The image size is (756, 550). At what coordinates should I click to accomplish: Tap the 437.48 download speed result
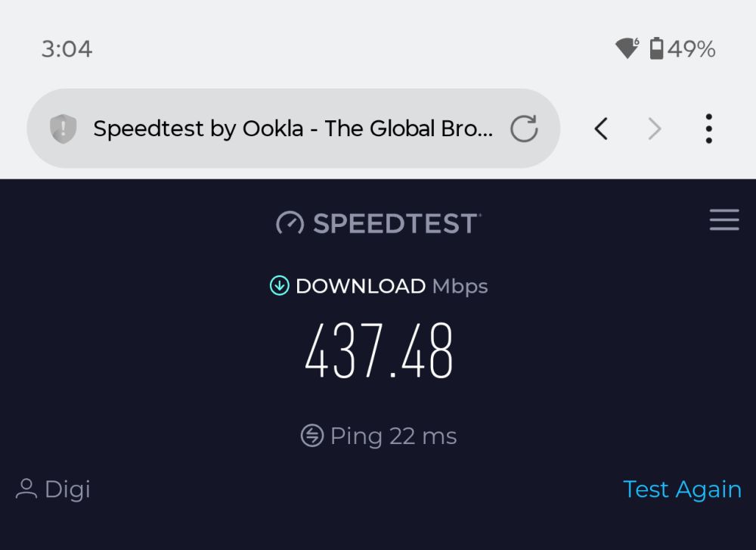(x=379, y=352)
